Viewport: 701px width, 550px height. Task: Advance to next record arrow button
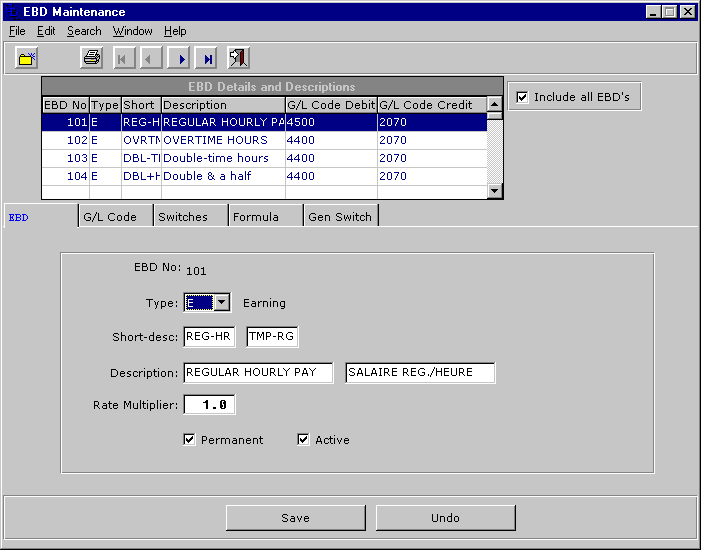click(x=179, y=58)
